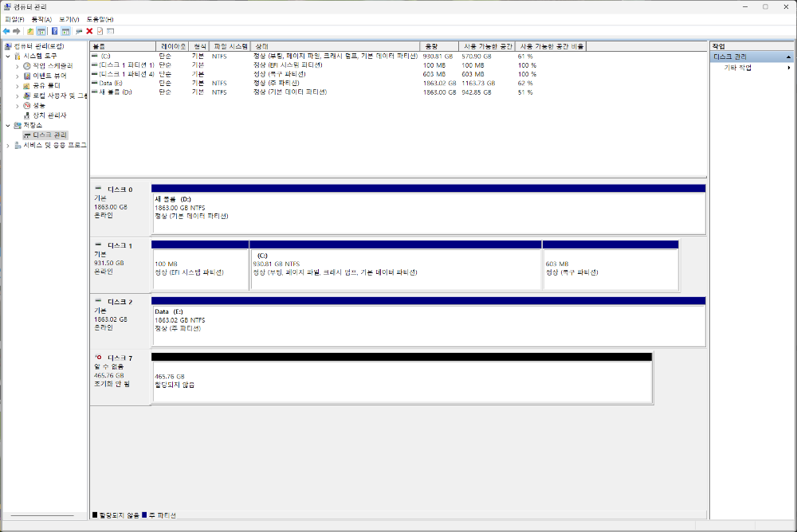Click 기타 작업 in the actions pane
797x532 pixels.
tap(737, 68)
